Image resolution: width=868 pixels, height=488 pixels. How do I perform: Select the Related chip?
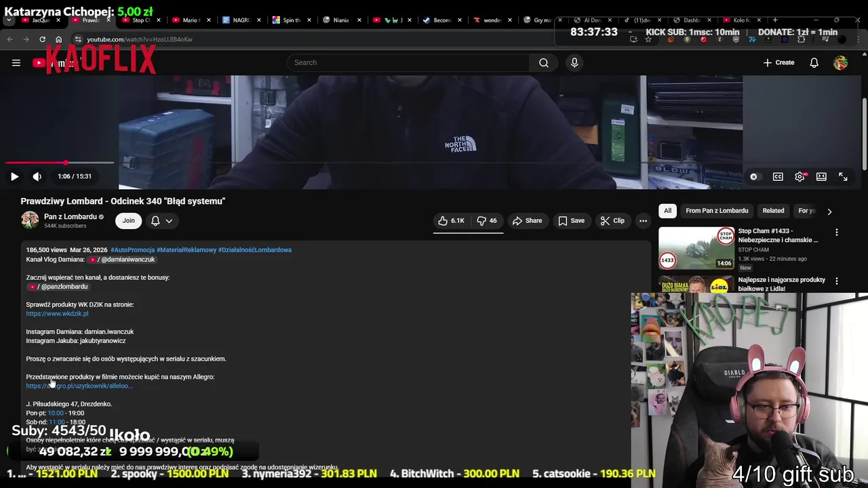[773, 211]
